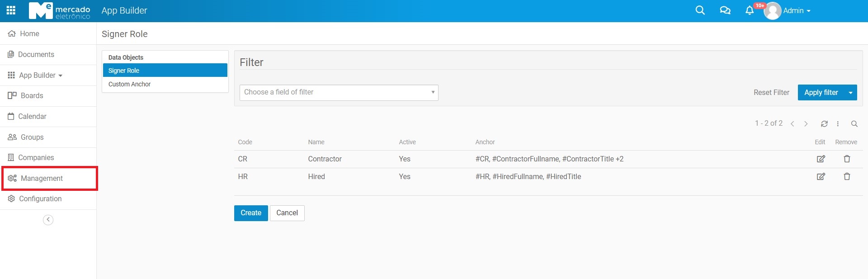The image size is (868, 279).
Task: Open the Apply filter split arrow
Action: pos(850,92)
